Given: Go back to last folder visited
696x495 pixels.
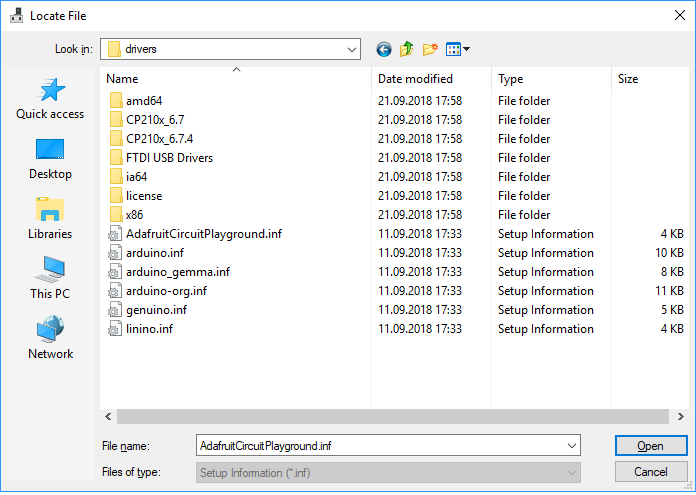Looking at the screenshot, I should (384, 49).
